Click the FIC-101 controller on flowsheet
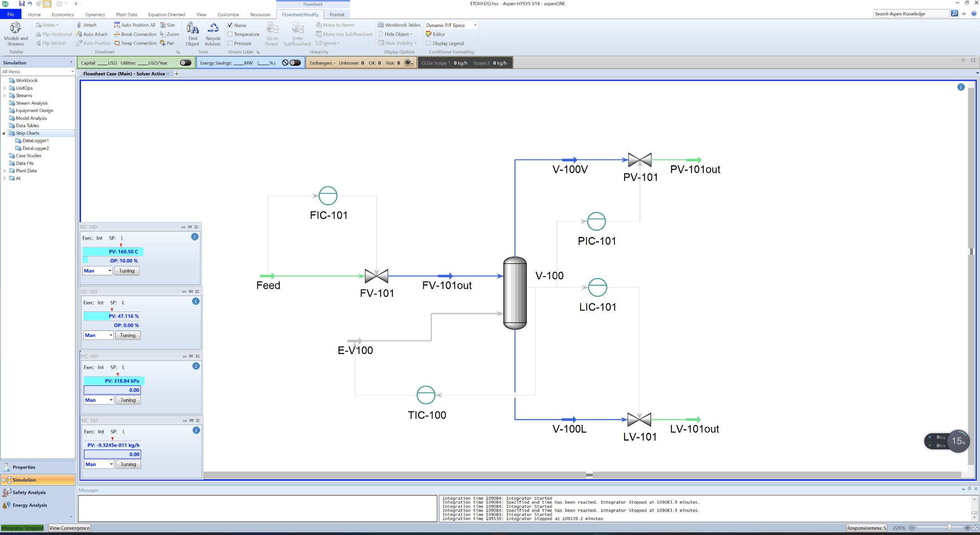Viewport: 980px width, 535px height. click(328, 196)
